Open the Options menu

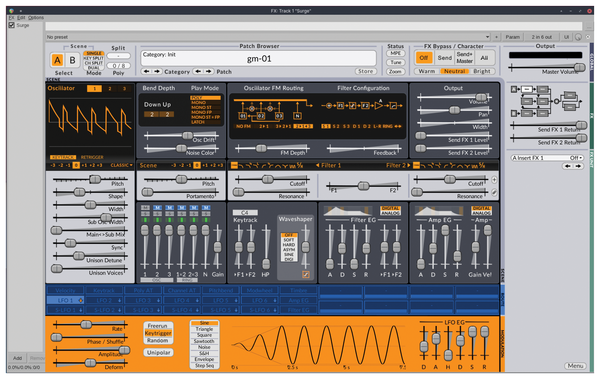(x=36, y=18)
